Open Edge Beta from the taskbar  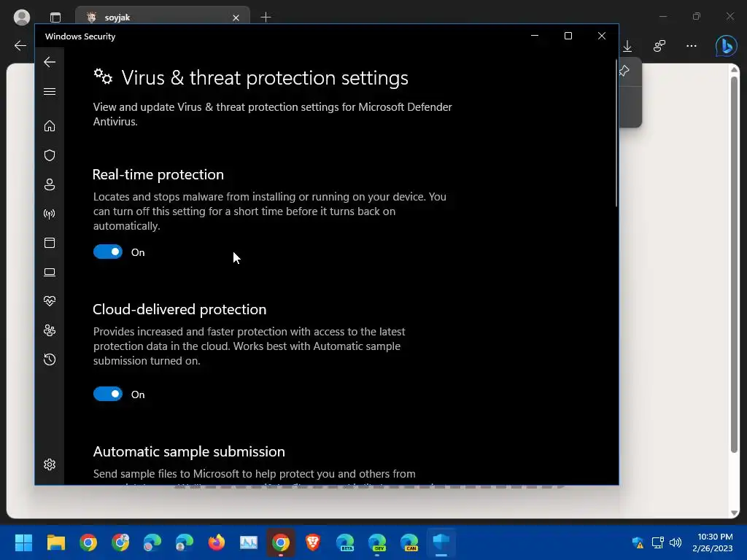(x=345, y=542)
